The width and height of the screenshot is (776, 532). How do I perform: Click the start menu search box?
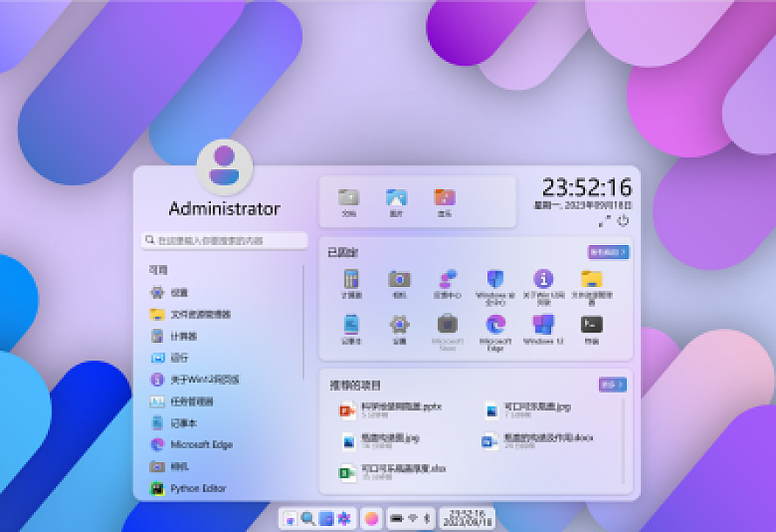[x=225, y=240]
